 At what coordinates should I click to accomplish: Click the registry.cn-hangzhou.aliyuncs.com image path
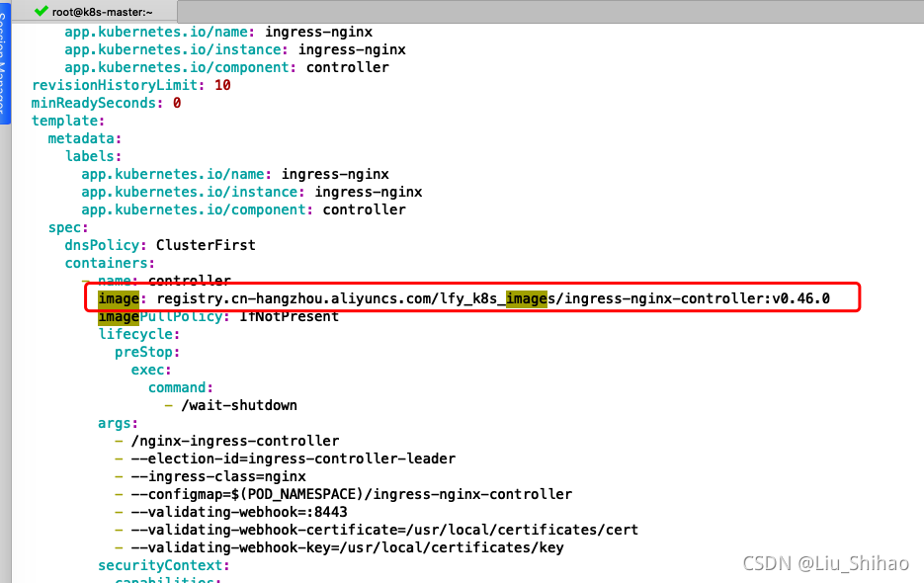[493, 298]
